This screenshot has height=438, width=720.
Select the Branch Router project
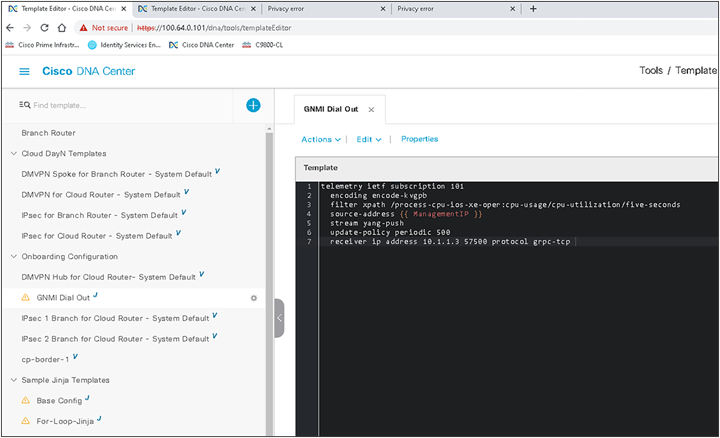(48, 133)
